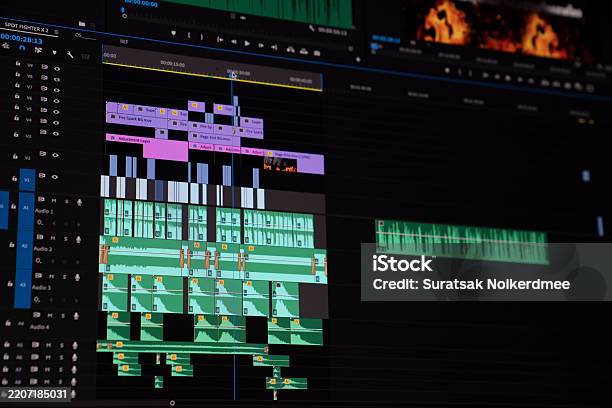This screenshot has width=612, height=408.
Task: Hide video track V9
Action: 57,69
